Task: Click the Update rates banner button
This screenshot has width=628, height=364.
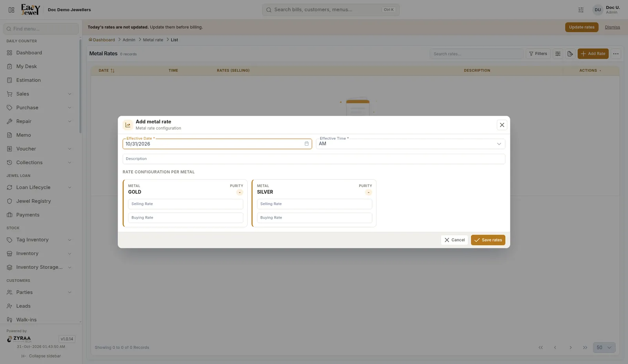Action: coord(582,27)
